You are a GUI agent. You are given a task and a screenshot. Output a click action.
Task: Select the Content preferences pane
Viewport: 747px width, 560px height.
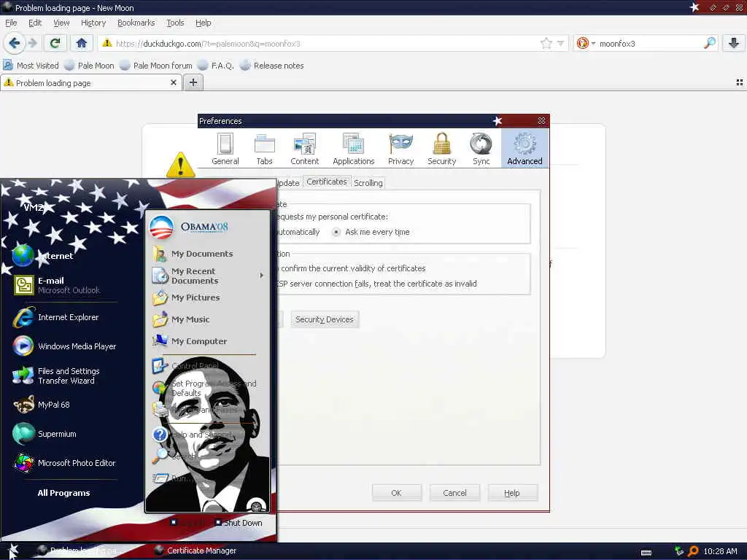[304, 149]
